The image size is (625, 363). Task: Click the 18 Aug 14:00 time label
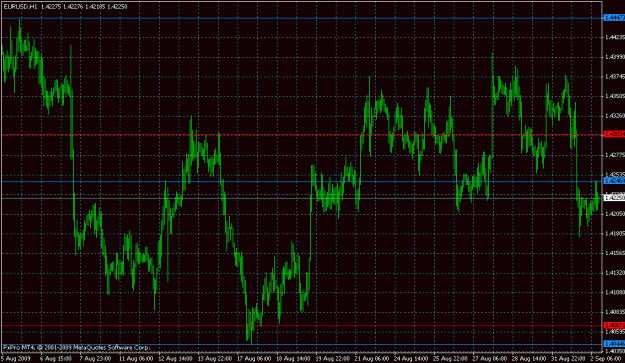point(293,359)
